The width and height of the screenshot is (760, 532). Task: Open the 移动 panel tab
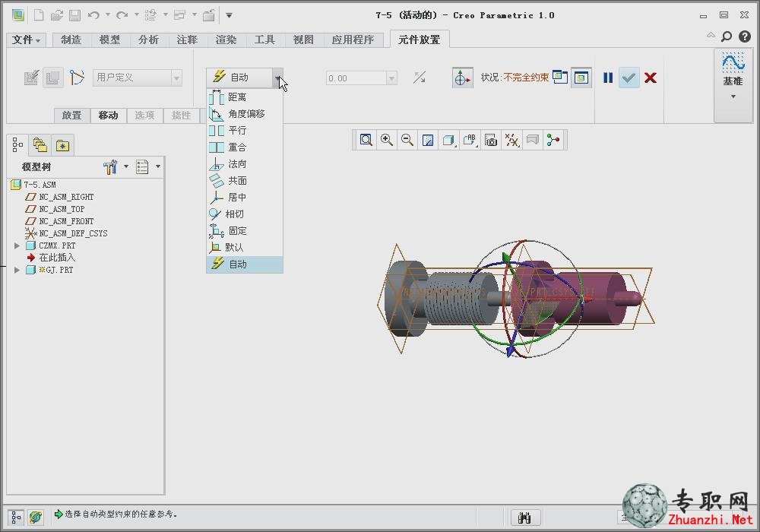coord(108,116)
